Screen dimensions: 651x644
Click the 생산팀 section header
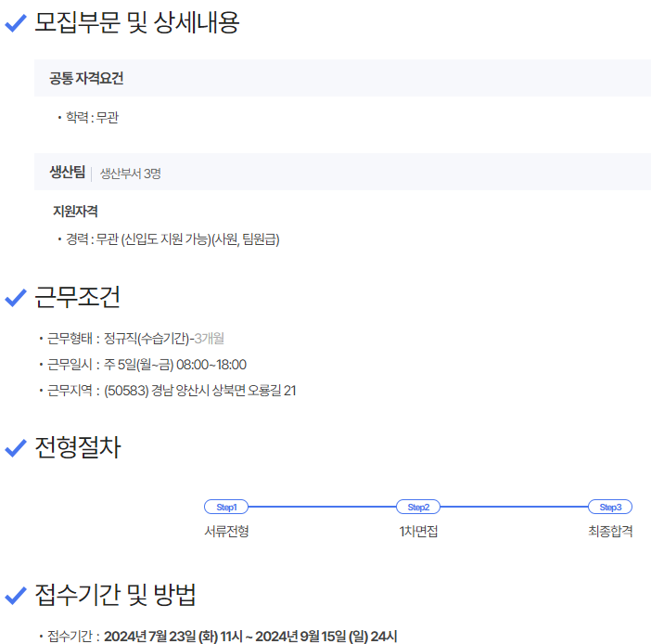(x=67, y=172)
